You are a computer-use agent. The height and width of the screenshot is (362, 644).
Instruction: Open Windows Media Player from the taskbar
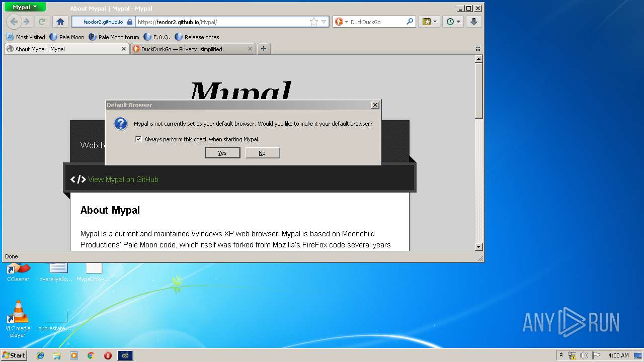74,355
